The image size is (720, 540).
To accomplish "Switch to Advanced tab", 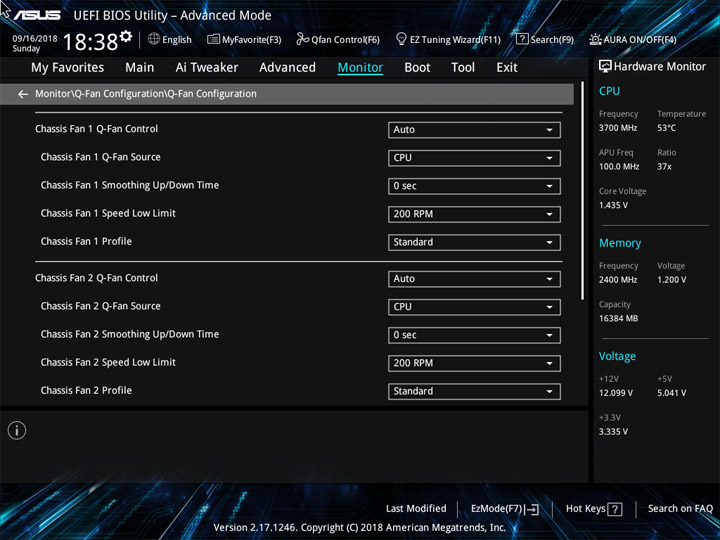I will pyautogui.click(x=287, y=68).
